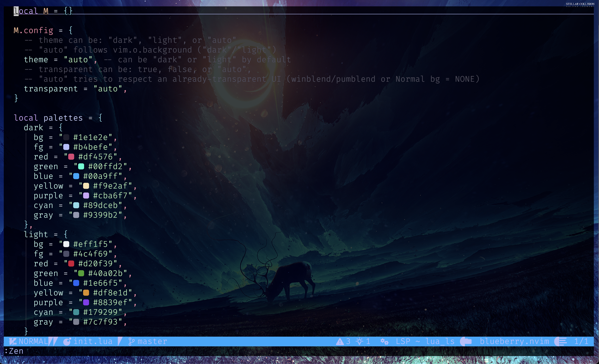Click the lightbulb hint icon

coord(359,341)
